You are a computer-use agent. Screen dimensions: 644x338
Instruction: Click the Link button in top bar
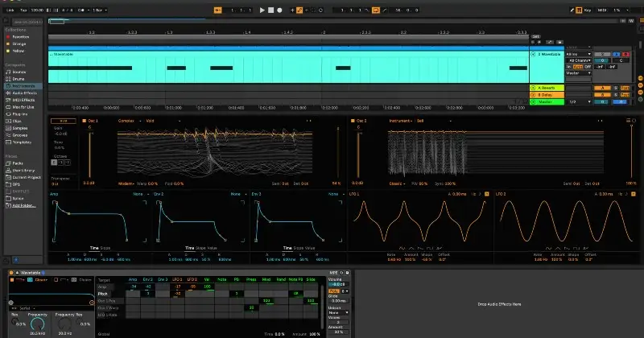(10, 10)
